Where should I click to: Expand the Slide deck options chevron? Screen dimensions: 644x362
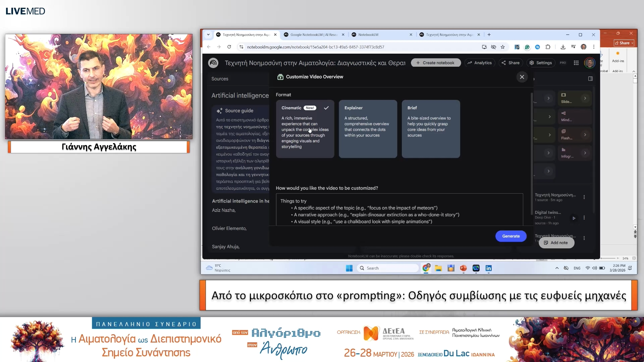pyautogui.click(x=585, y=98)
